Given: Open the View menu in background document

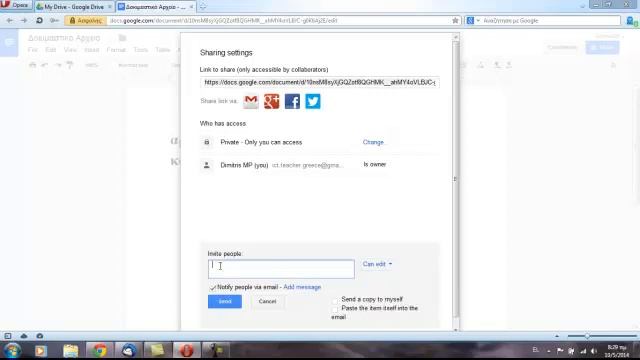Looking at the screenshot, I should point(70,50).
